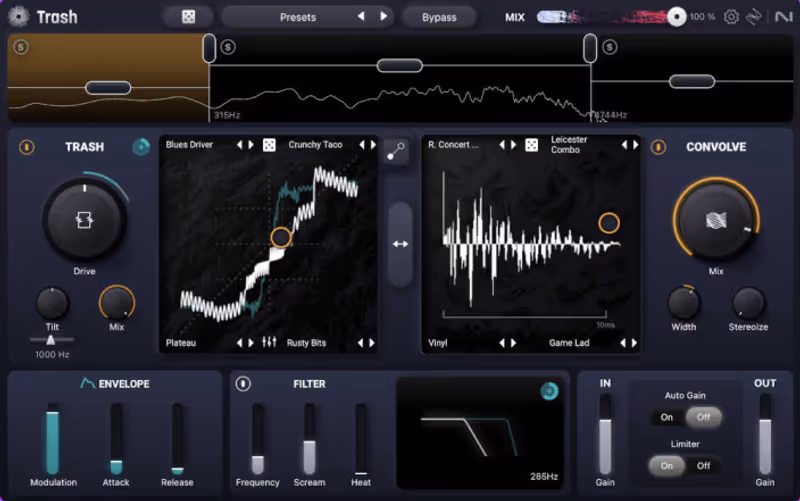Select next Plateau distortion type
Viewport: 800px width, 501px height.
(x=251, y=343)
